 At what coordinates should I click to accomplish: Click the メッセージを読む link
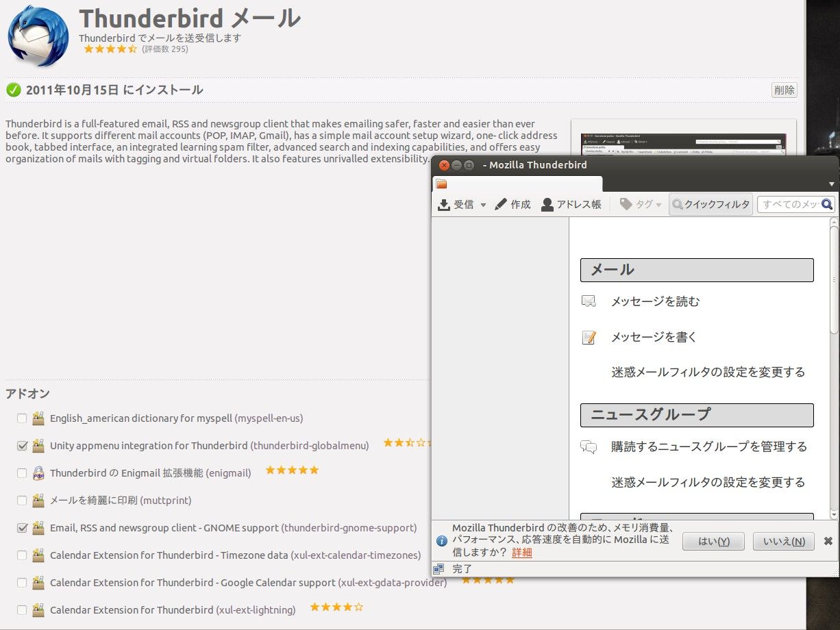tap(656, 301)
